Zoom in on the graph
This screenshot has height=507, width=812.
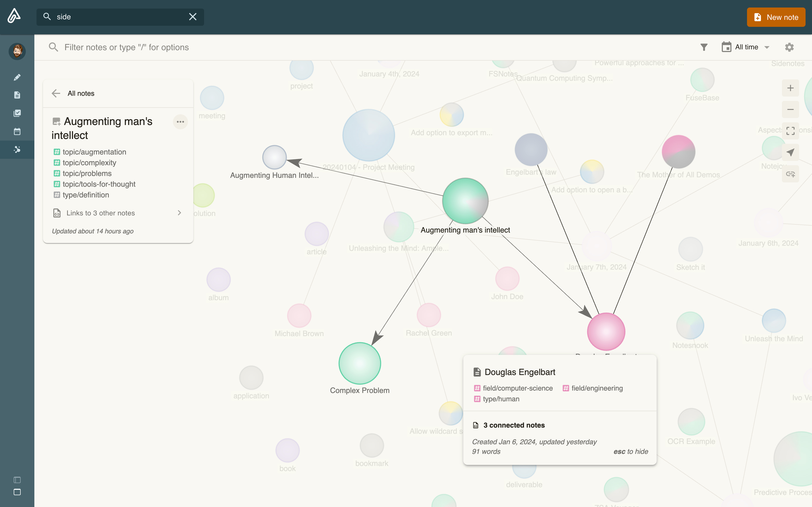[x=790, y=88]
